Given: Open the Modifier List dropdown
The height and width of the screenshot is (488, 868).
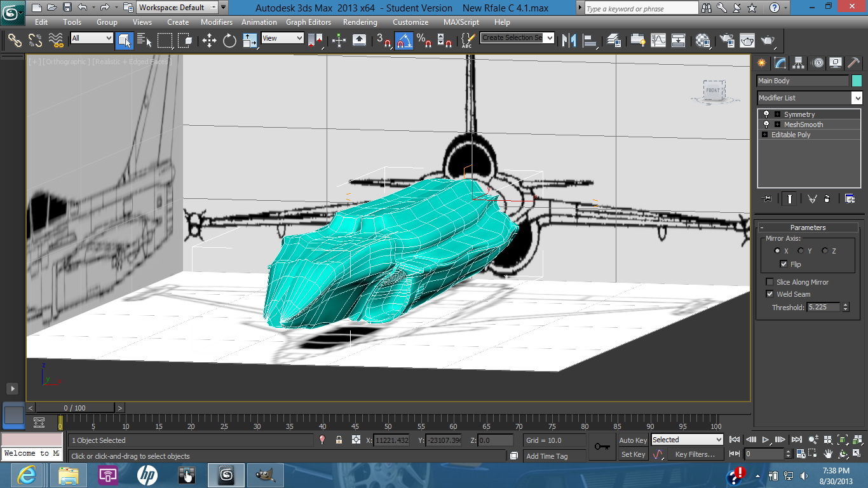Looking at the screenshot, I should pos(810,98).
